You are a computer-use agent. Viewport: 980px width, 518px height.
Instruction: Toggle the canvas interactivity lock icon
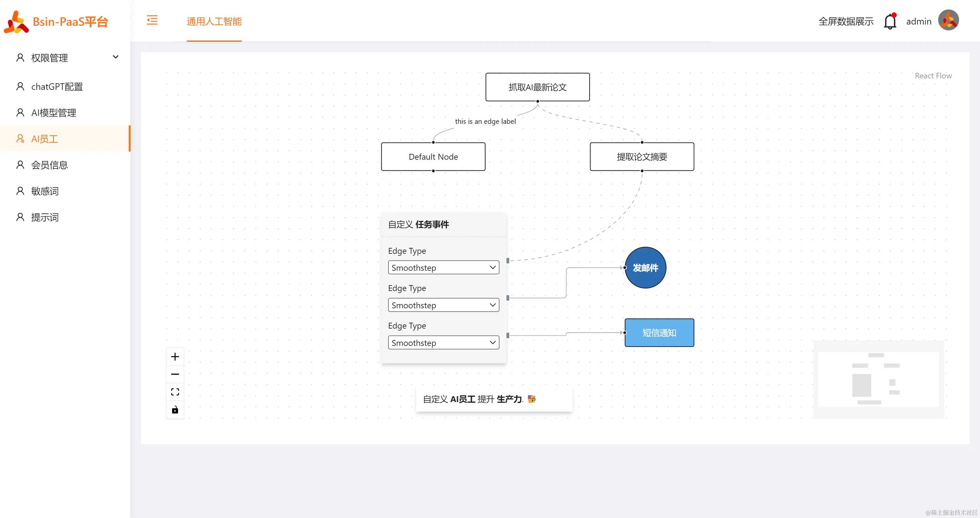tap(175, 410)
